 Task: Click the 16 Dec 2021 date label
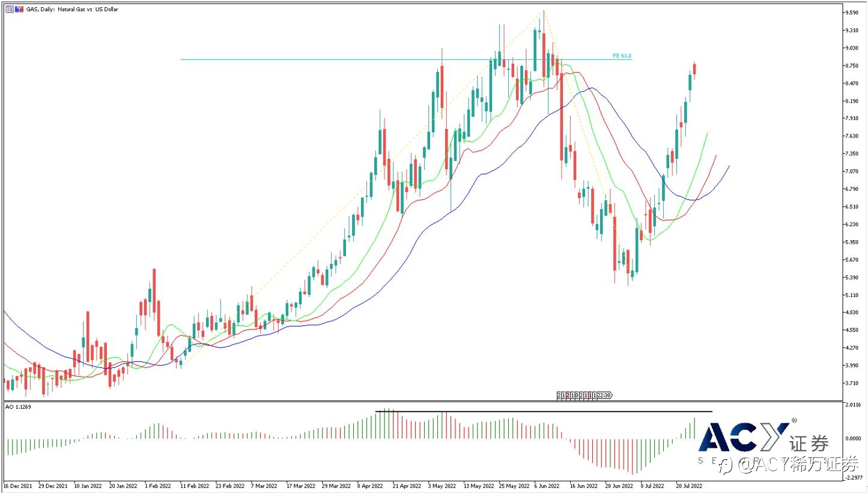pos(19,485)
